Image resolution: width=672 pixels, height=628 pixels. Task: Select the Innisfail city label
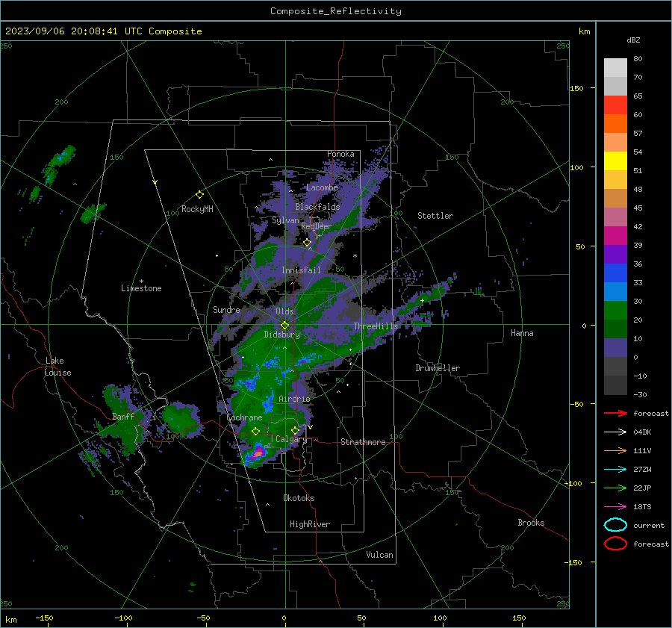[x=302, y=270]
